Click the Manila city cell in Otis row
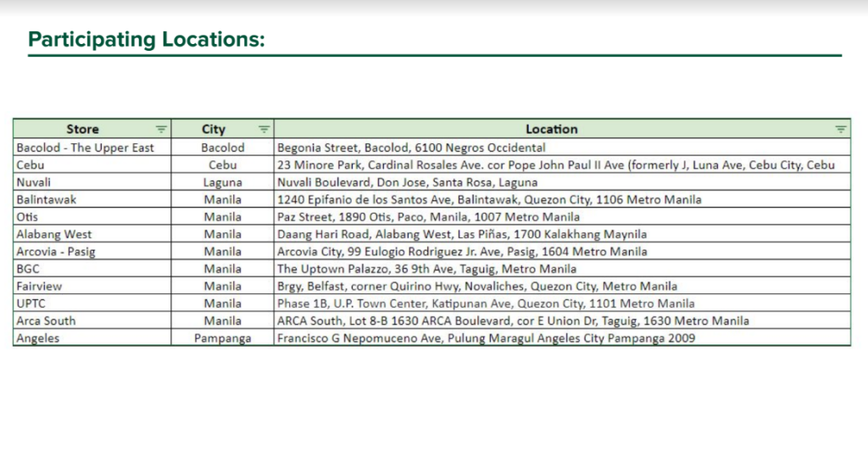Screen dimensions: 868x457 click(223, 216)
